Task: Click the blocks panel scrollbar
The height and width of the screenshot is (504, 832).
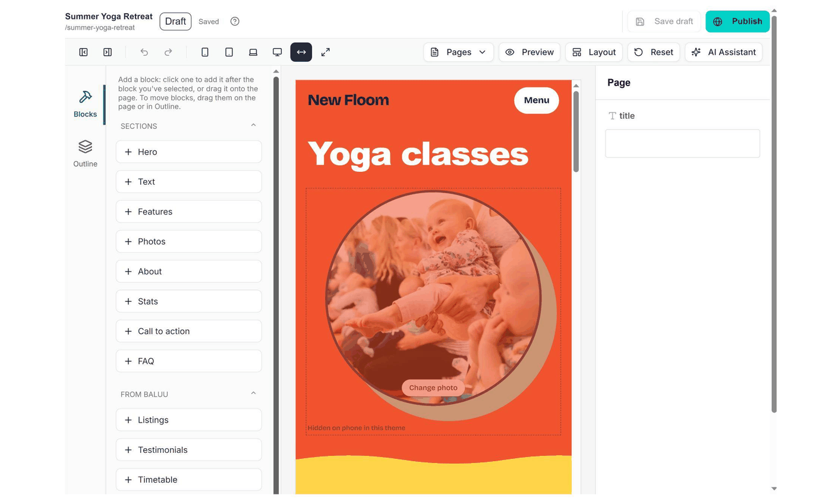Action: (x=276, y=285)
